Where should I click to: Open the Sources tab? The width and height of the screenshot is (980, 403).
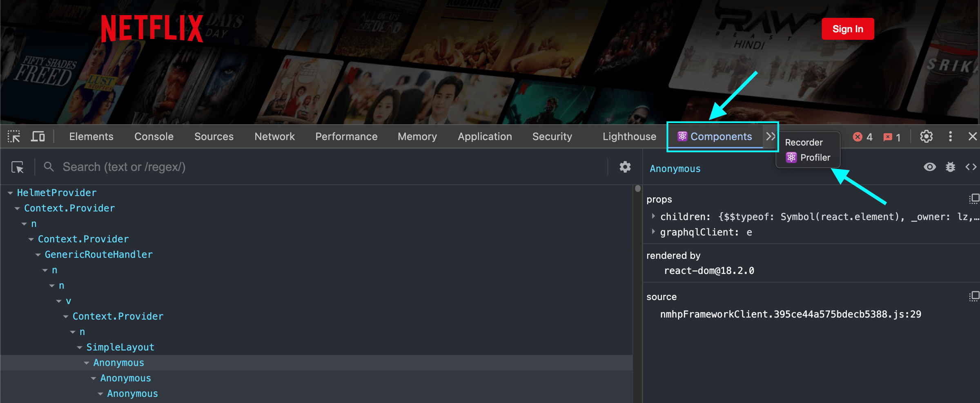click(214, 137)
